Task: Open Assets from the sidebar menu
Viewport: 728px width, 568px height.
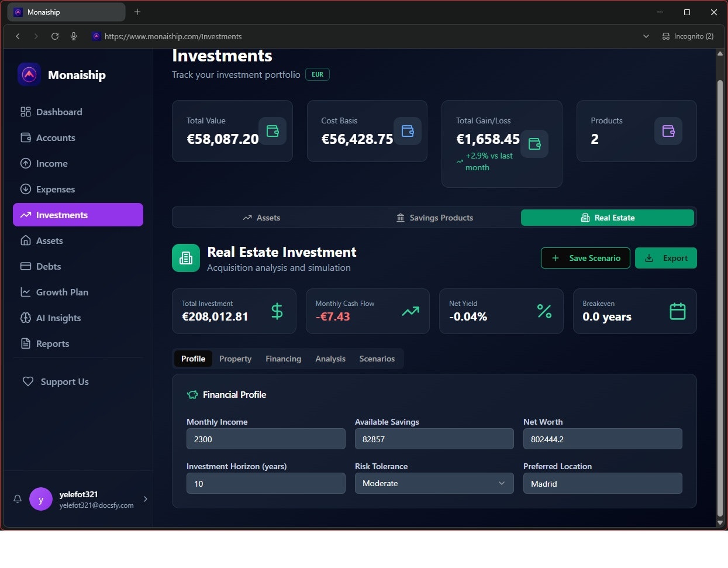Action: 78,240
